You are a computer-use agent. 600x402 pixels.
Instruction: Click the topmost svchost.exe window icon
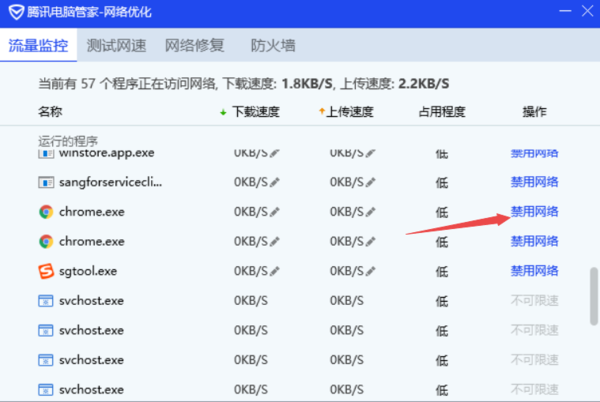[46, 300]
